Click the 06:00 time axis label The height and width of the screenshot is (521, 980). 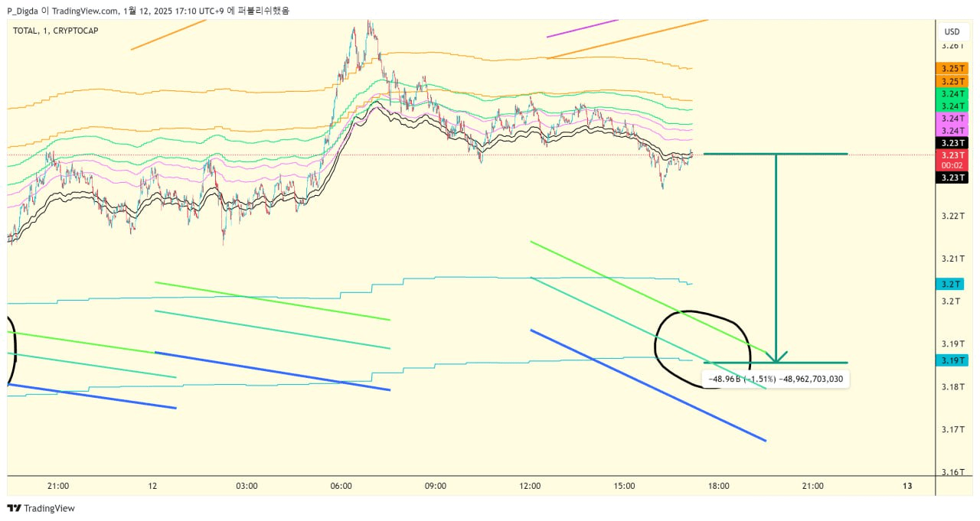tap(341, 486)
